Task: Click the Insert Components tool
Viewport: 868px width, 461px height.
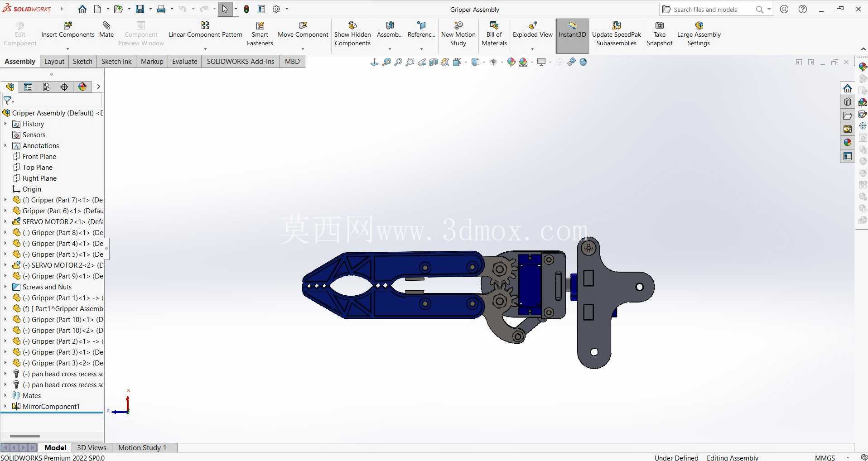Action: [68, 30]
